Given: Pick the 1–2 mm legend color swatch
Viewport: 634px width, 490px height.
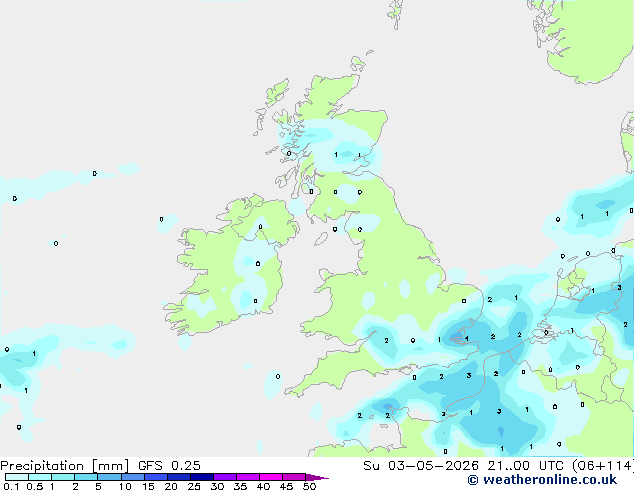Looking at the screenshot, I should (63, 477).
